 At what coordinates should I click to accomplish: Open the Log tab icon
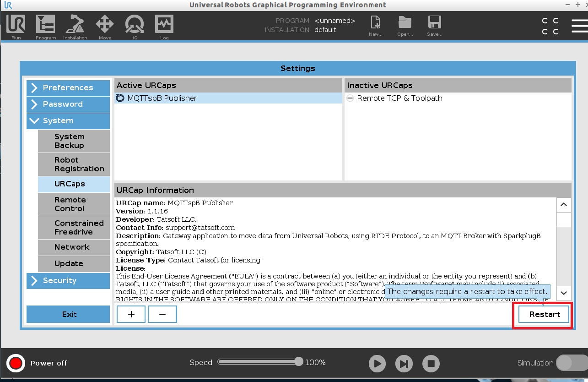164,27
